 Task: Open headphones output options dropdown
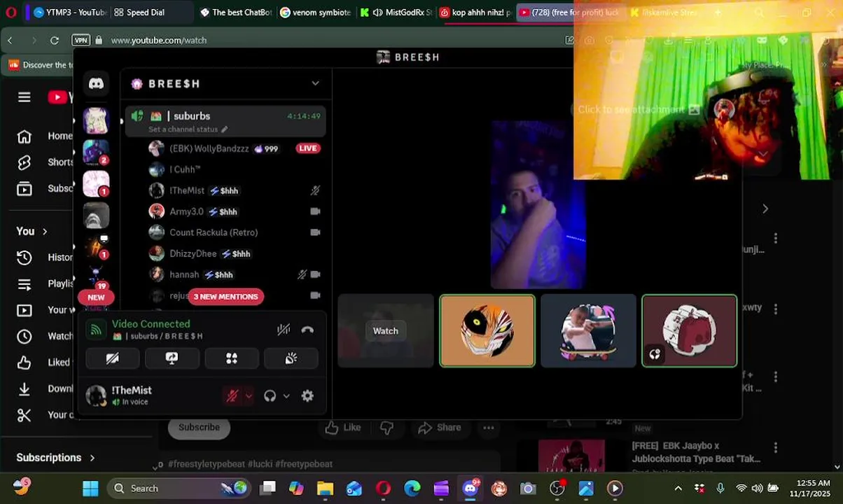(286, 396)
